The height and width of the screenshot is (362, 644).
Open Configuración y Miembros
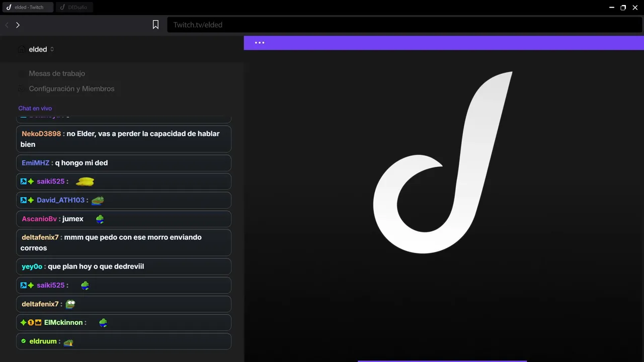click(71, 88)
